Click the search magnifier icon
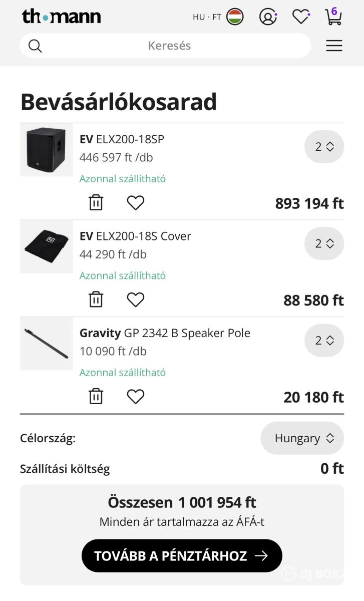Image resolution: width=364 pixels, height=601 pixels. pos(35,46)
